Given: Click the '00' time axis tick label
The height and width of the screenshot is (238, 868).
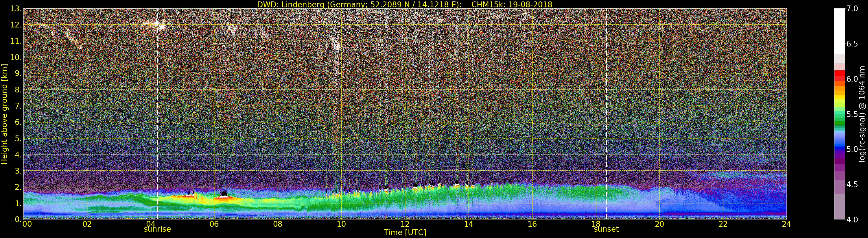Looking at the screenshot, I should point(27,224).
